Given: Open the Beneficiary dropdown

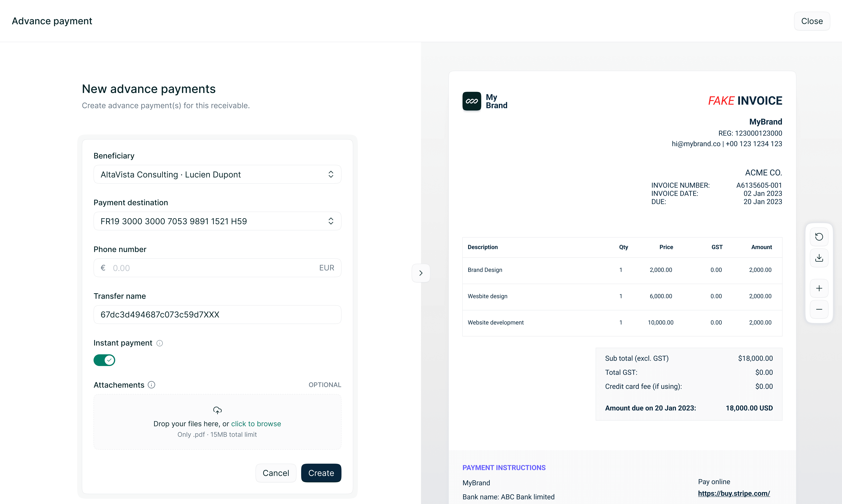Looking at the screenshot, I should point(217,175).
